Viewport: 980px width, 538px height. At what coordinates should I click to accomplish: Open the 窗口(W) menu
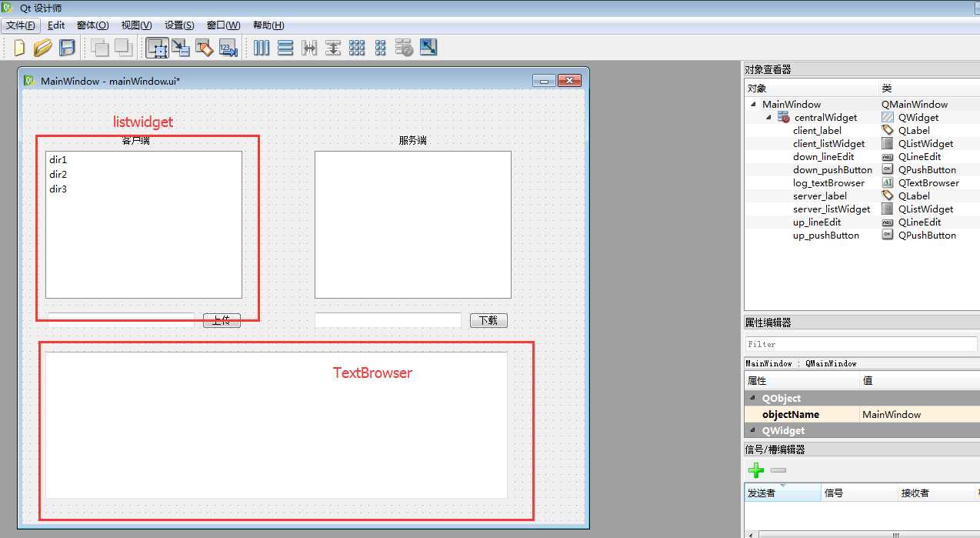coord(224,25)
